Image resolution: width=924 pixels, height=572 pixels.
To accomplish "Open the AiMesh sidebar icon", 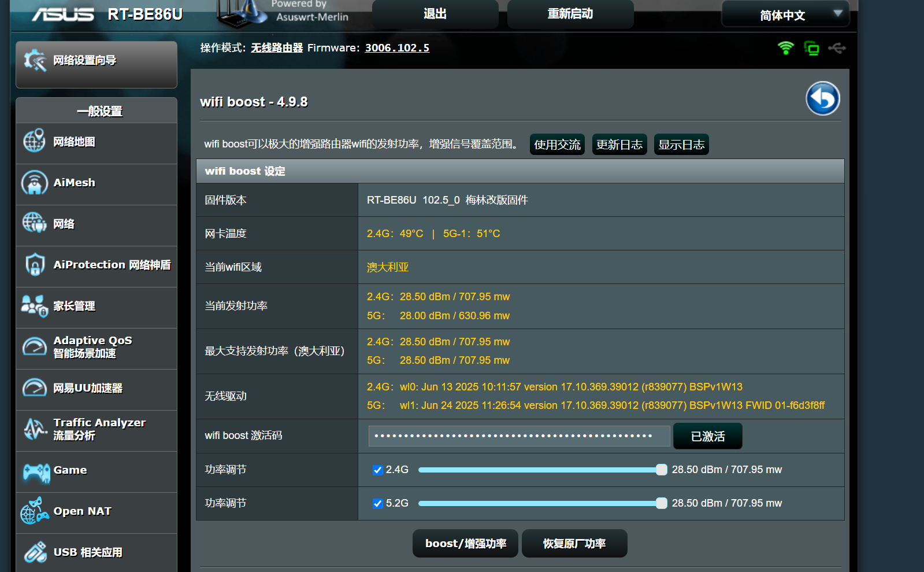I will (35, 183).
